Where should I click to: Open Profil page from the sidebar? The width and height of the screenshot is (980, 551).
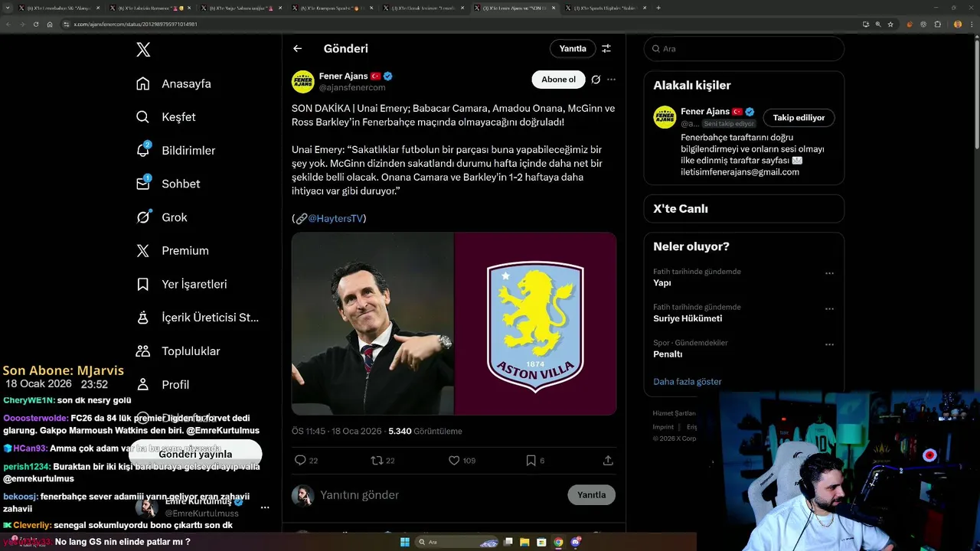click(x=162, y=384)
